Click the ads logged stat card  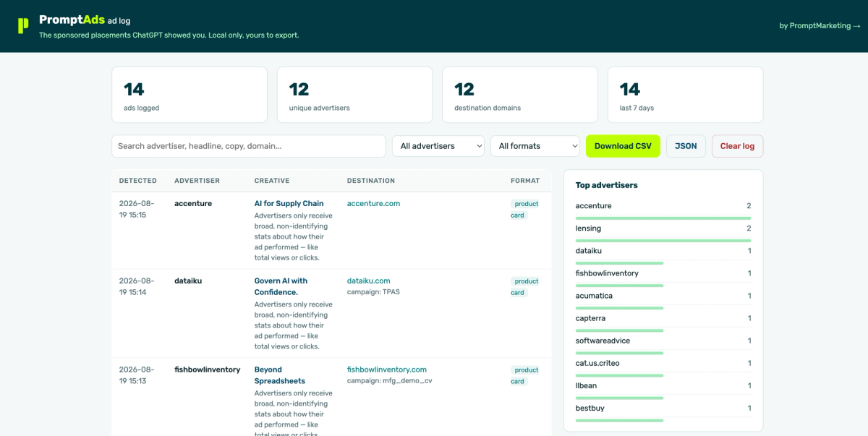[x=190, y=95]
